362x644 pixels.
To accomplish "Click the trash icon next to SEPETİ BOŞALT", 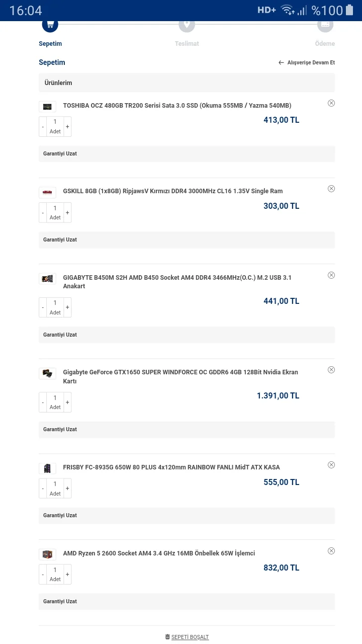I will [x=167, y=637].
